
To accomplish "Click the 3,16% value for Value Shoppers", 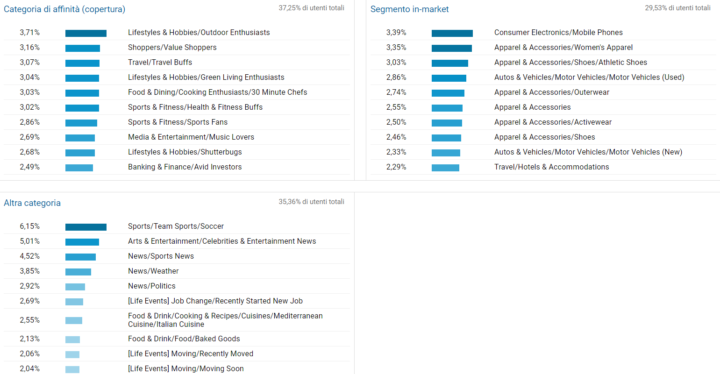I will pyautogui.click(x=30, y=47).
